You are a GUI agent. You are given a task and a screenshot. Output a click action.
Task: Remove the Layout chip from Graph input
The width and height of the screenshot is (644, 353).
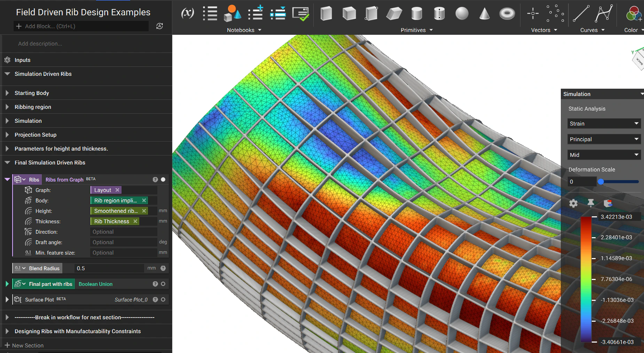[117, 190]
